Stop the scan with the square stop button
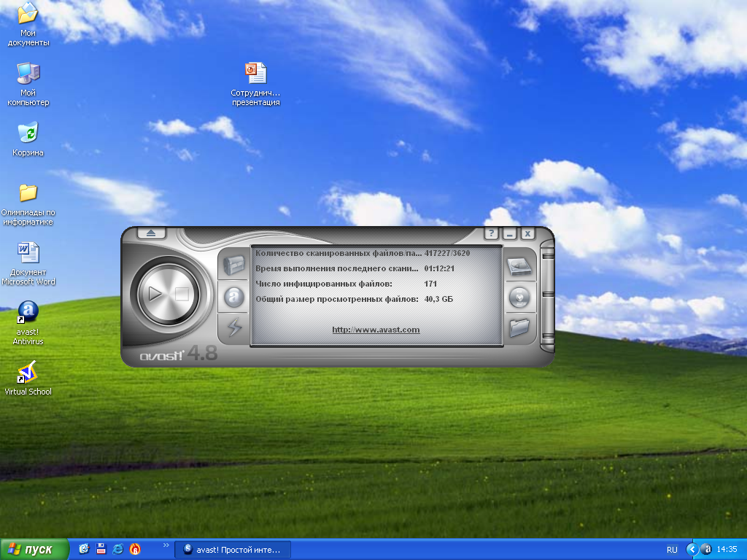Screen dimensions: 747x560 (182, 294)
